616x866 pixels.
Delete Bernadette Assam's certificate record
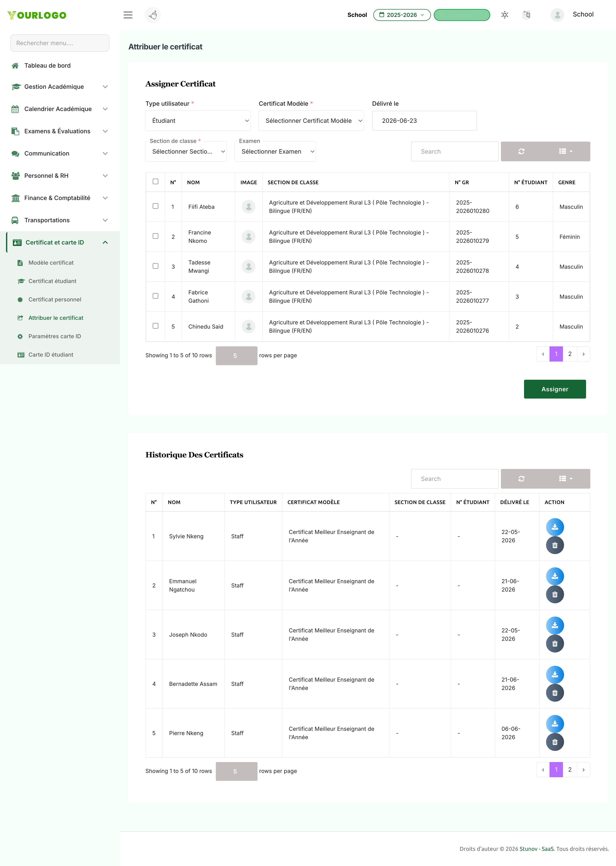(555, 693)
